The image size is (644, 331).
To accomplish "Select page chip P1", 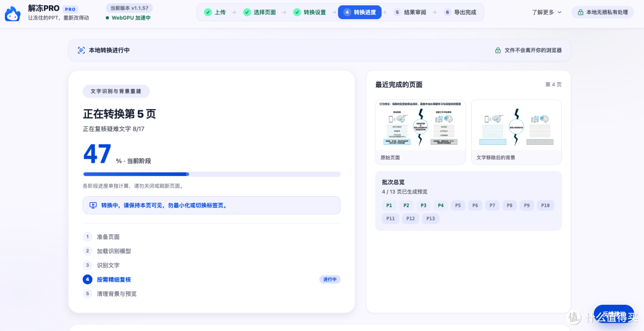I will tap(389, 205).
